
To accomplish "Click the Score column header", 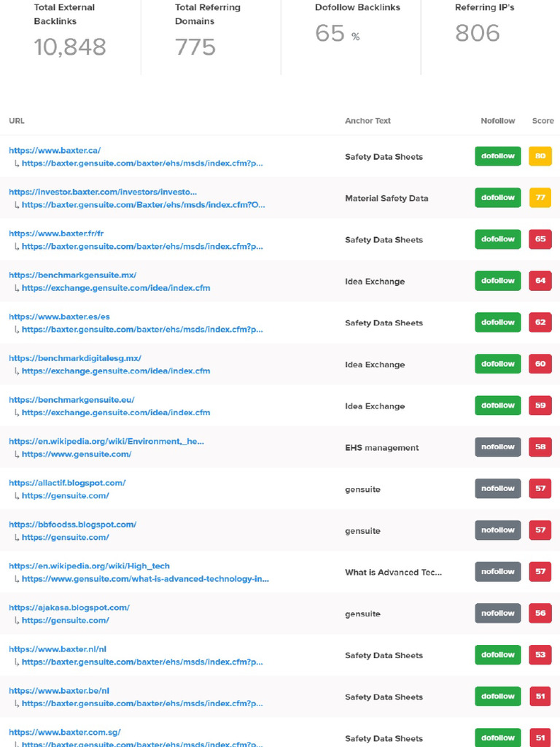I will tap(542, 121).
